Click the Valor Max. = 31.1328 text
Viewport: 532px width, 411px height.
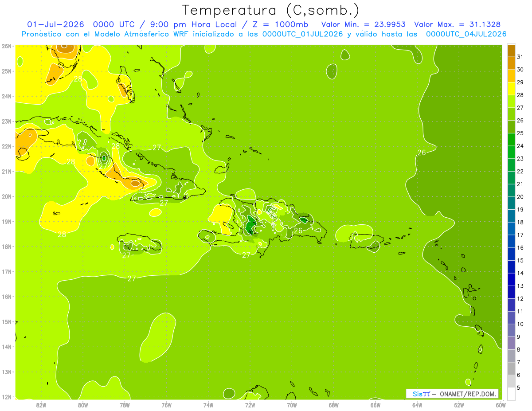[458, 24]
